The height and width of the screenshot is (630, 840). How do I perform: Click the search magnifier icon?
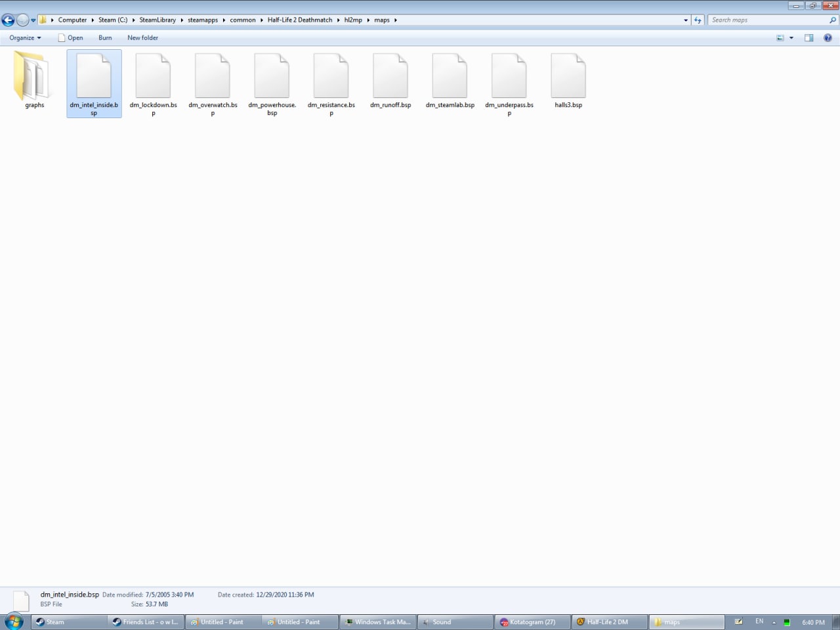point(833,20)
